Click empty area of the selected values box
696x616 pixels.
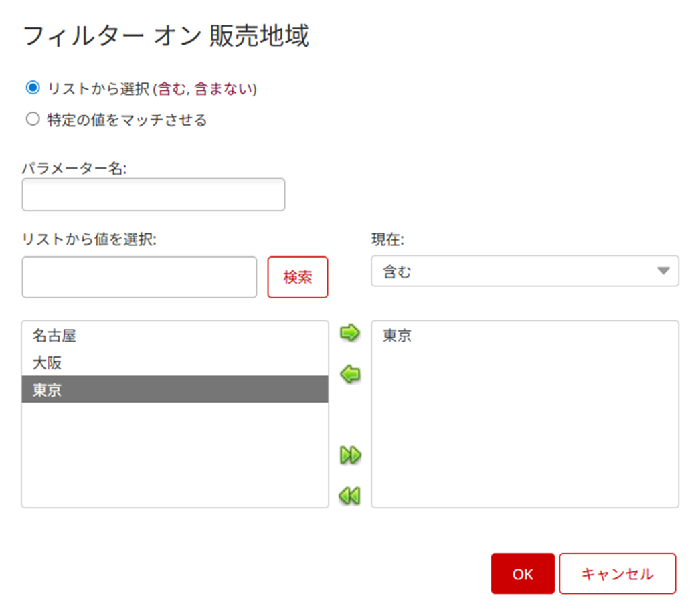click(525, 435)
